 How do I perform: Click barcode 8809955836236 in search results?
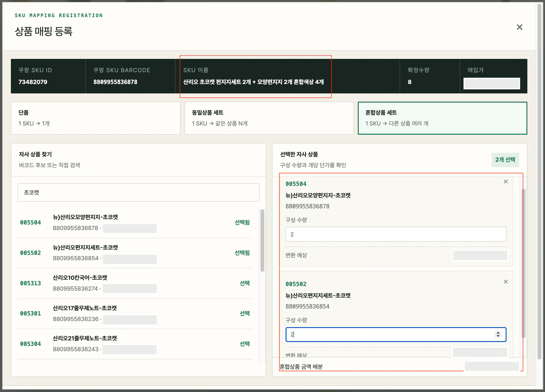[76, 319]
